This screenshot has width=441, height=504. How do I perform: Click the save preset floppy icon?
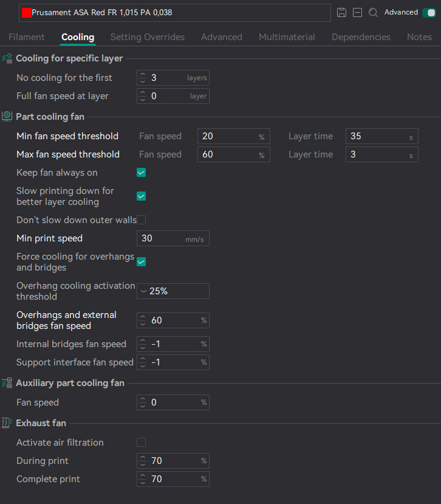click(341, 12)
